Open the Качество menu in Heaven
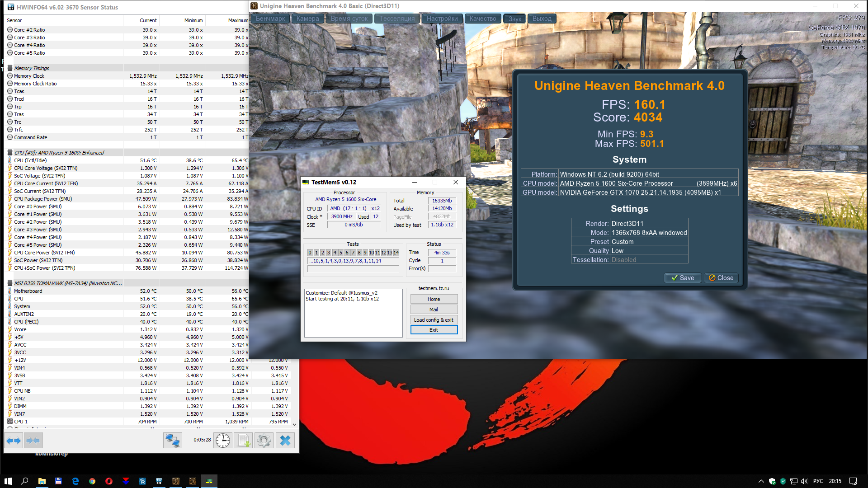The height and width of the screenshot is (488, 868). (x=482, y=19)
